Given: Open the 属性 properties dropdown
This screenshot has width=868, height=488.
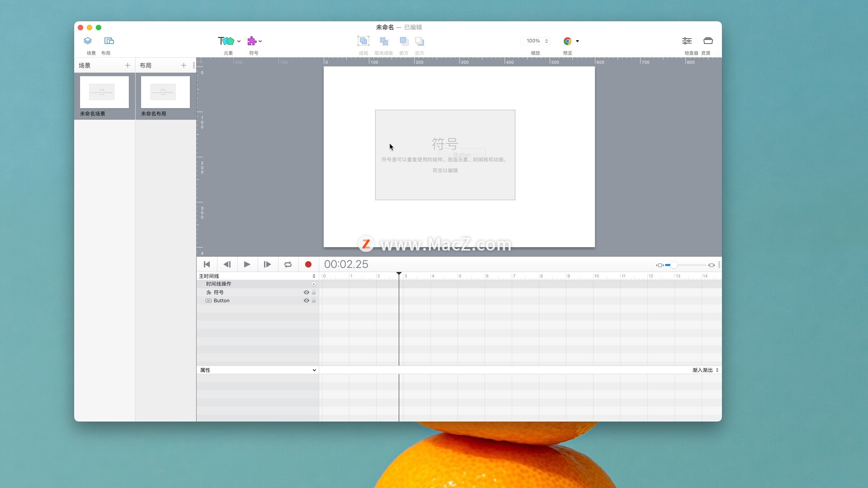Looking at the screenshot, I should 258,370.
